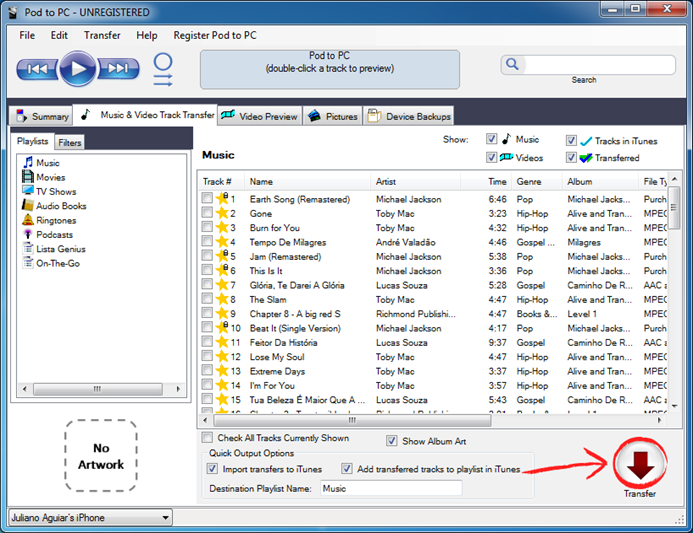Viewport: 693px width, 533px height.
Task: Toggle Tracks in iTunes checkbox
Action: pyautogui.click(x=571, y=141)
